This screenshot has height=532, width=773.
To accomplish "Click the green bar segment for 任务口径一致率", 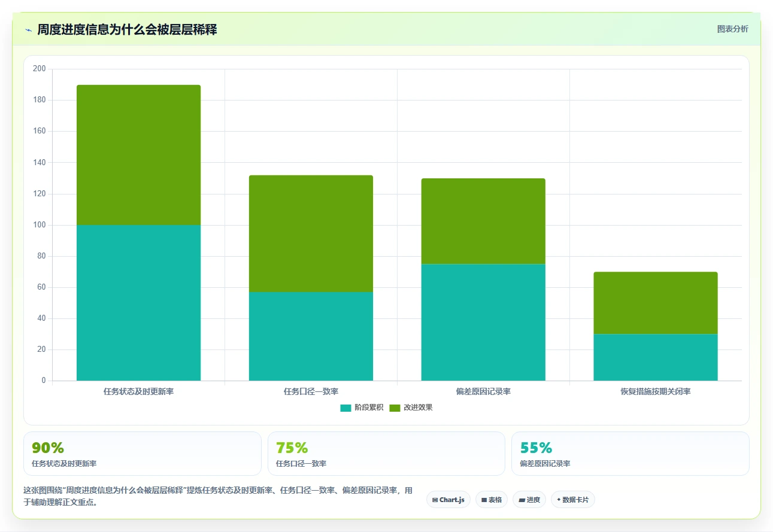I will (311, 233).
